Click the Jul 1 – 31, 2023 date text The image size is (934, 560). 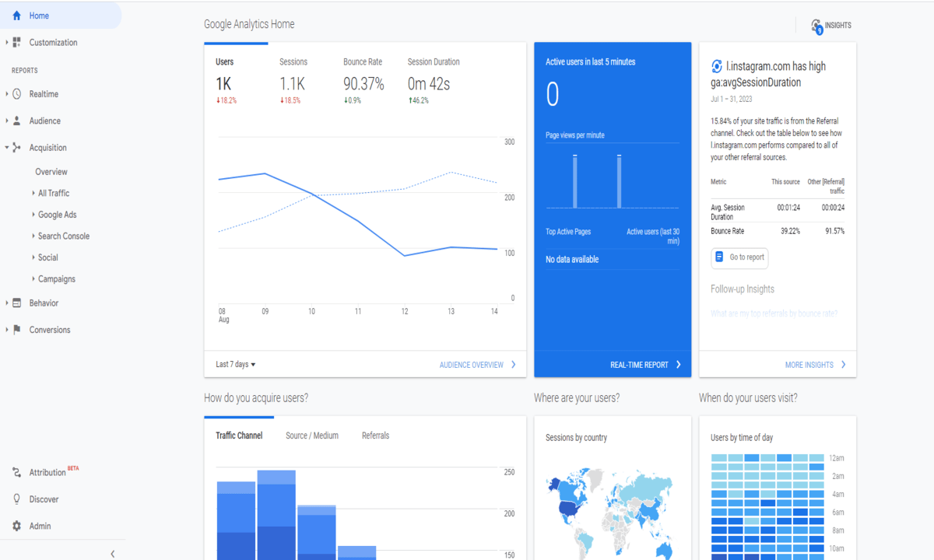732,100
